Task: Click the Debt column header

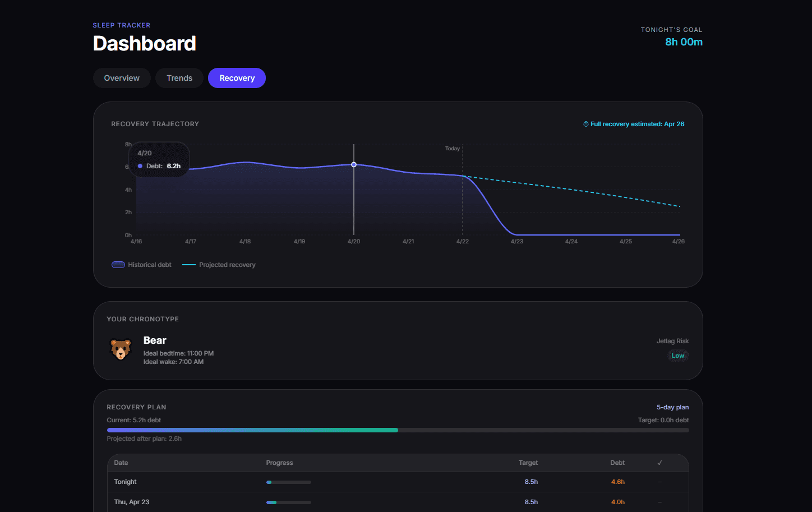Action: (x=617, y=463)
